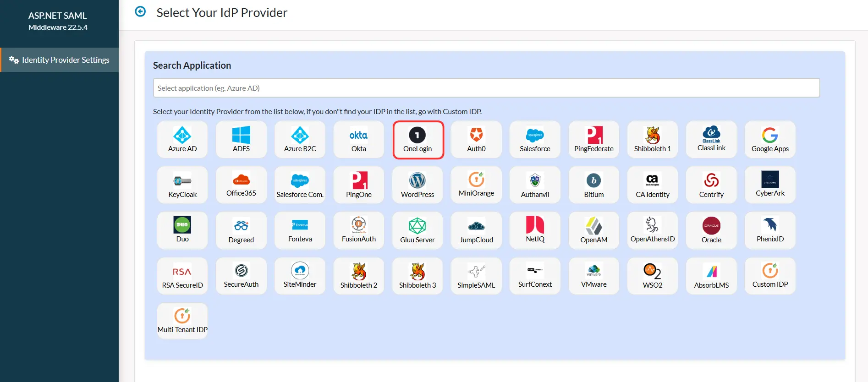Choose the Degreed provider tile
Viewport: 868px width, 382px height.
tap(241, 230)
